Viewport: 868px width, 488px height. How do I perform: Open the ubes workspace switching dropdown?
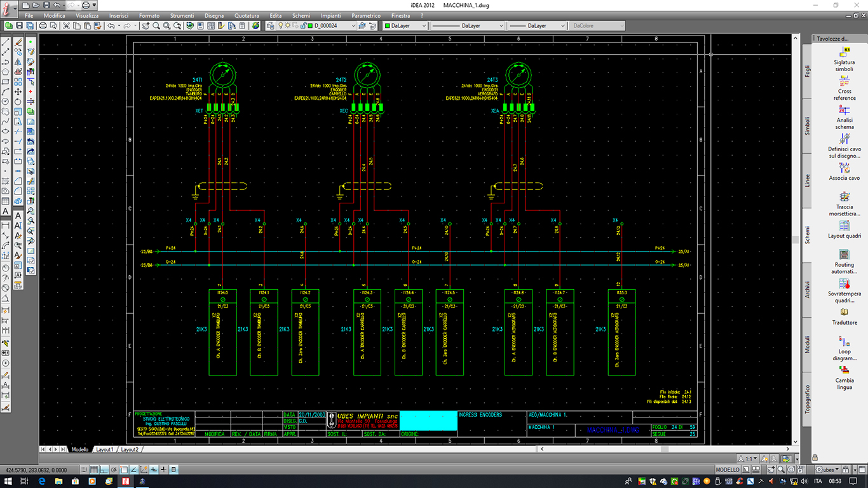point(827,470)
